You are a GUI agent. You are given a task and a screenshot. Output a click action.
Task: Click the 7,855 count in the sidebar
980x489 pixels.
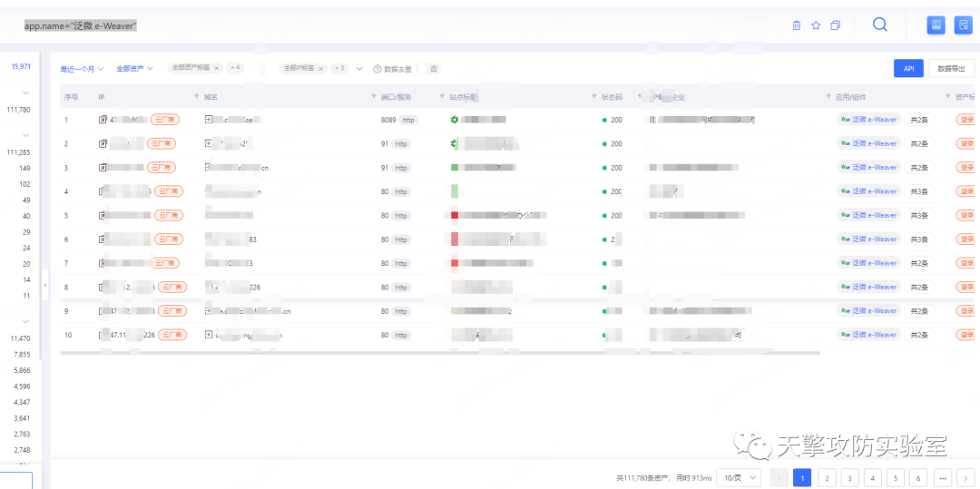22,354
